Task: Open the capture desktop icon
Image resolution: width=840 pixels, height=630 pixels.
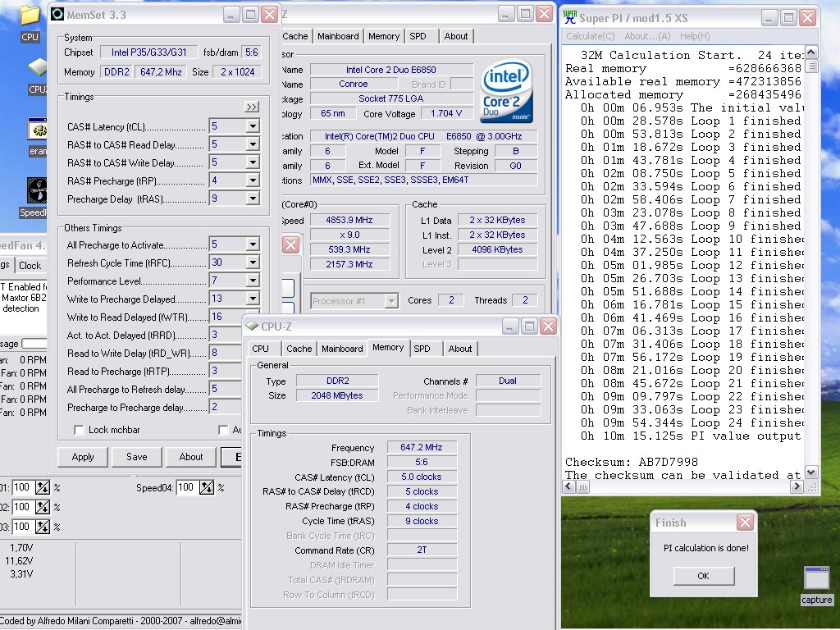Action: 816,579
